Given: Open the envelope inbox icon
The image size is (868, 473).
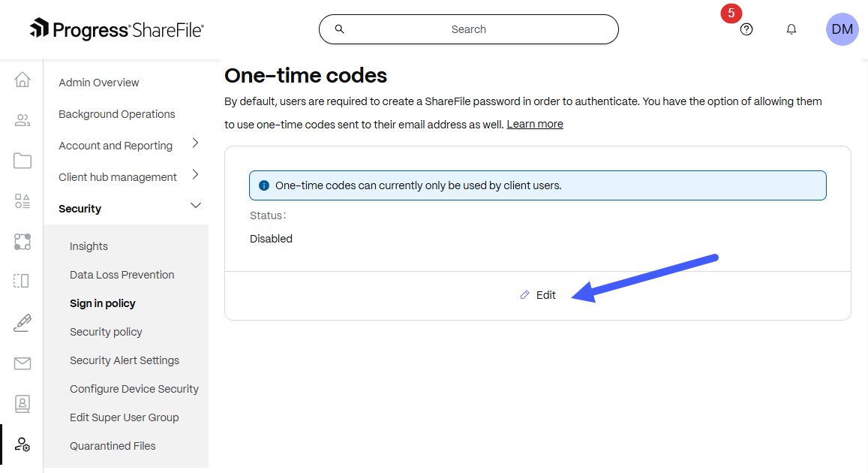Looking at the screenshot, I should [x=23, y=363].
